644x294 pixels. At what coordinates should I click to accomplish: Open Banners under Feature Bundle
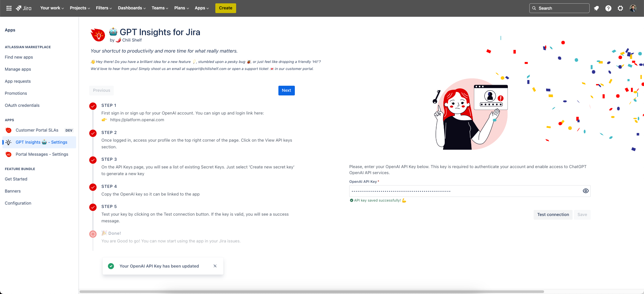13,191
